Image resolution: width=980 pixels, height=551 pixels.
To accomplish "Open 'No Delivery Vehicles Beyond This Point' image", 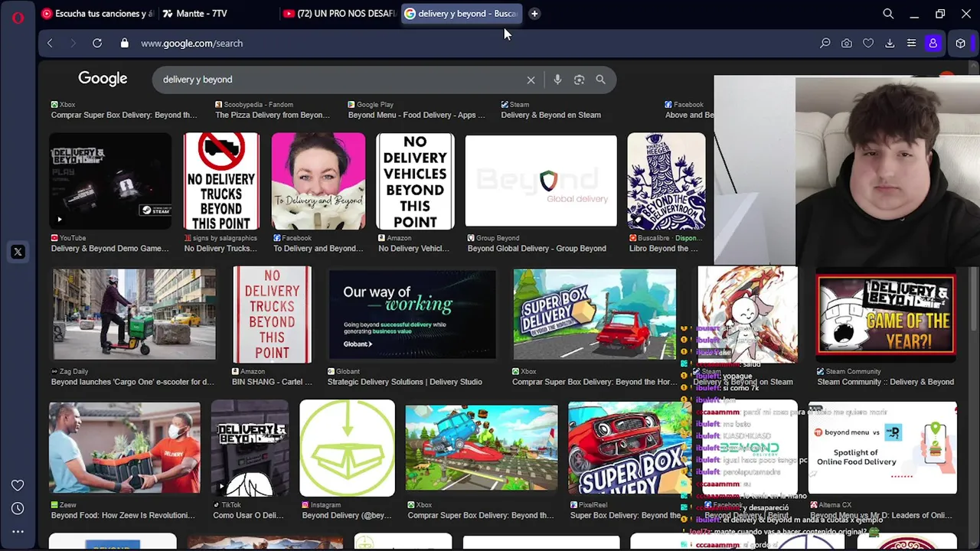I will (415, 181).
